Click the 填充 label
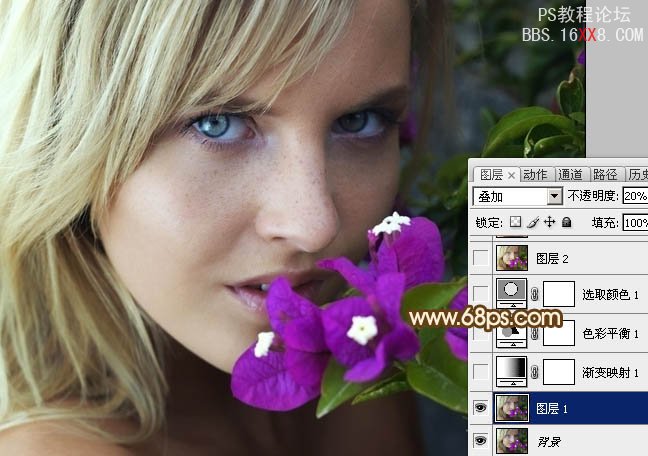The image size is (648, 456). pyautogui.click(x=604, y=223)
